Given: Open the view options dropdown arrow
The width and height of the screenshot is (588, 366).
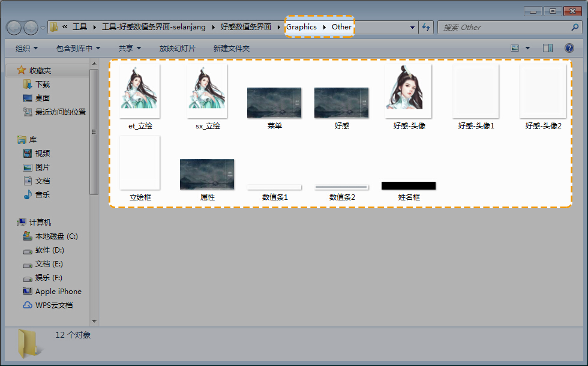Looking at the screenshot, I should pos(527,48).
